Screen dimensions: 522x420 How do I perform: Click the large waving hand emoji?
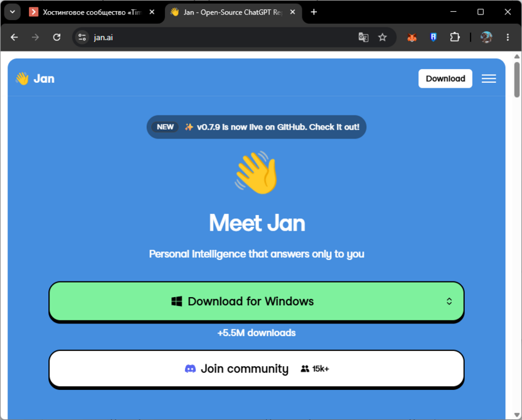tap(257, 172)
